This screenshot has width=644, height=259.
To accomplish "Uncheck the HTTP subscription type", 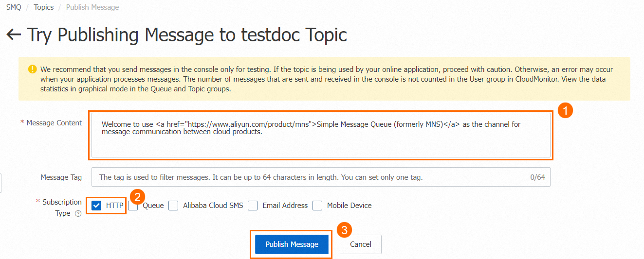I will 96,206.
